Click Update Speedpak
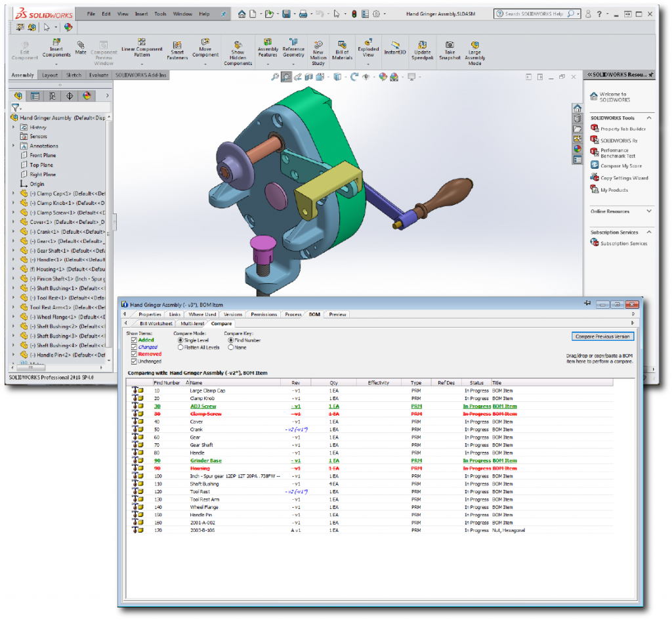The image size is (672, 620). coord(423,50)
